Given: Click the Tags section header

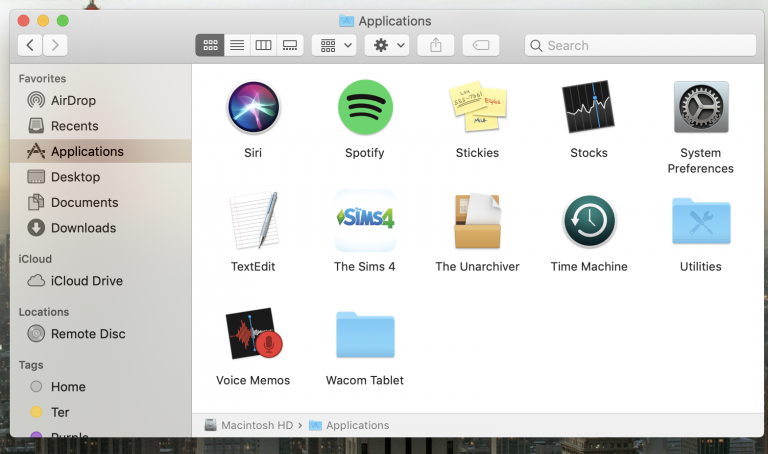Looking at the screenshot, I should click(x=31, y=365).
